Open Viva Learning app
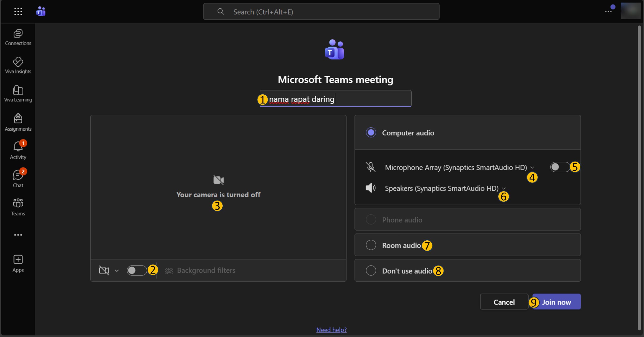Image resolution: width=644 pixels, height=337 pixels. pyautogui.click(x=18, y=93)
